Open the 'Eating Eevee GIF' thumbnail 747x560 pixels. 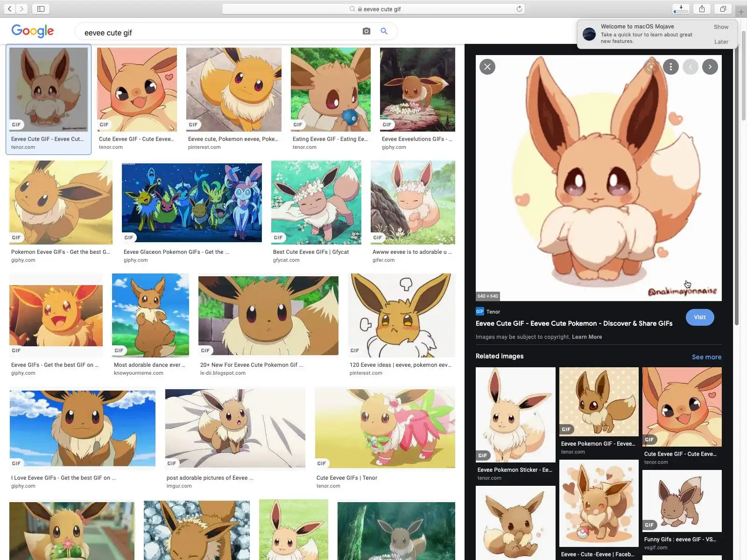click(x=331, y=90)
